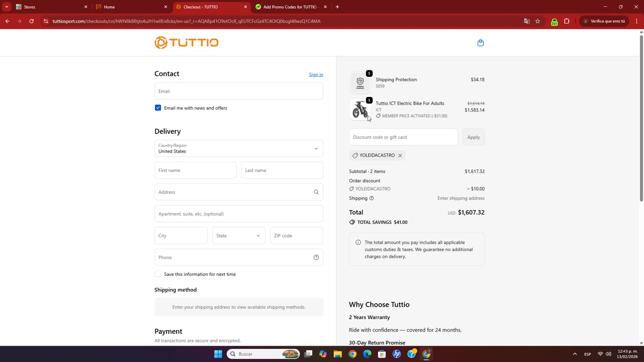Click the Wi-Fi network tray icon
The width and height of the screenshot is (644, 362).
click(600, 354)
